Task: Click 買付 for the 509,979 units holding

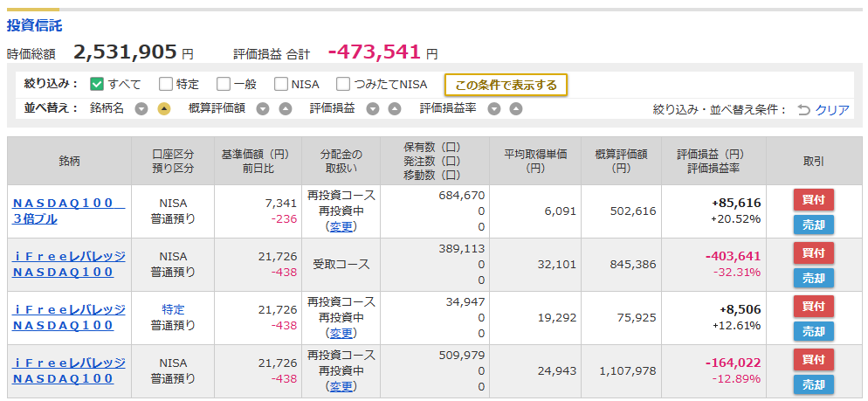Action: 813,359
